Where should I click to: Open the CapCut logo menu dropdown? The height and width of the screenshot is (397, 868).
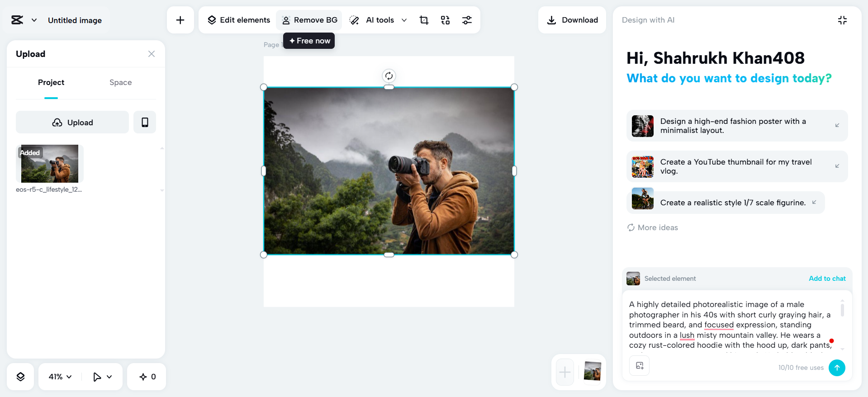click(x=34, y=20)
